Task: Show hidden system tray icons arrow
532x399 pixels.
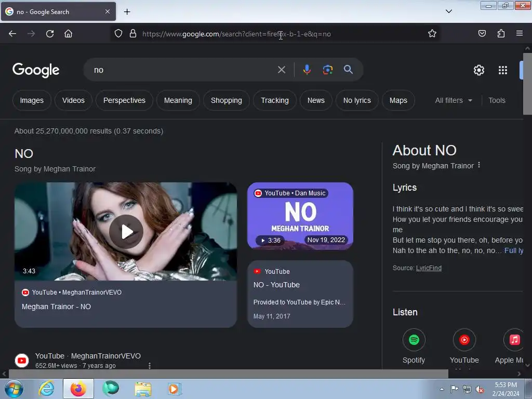Action: (x=442, y=389)
